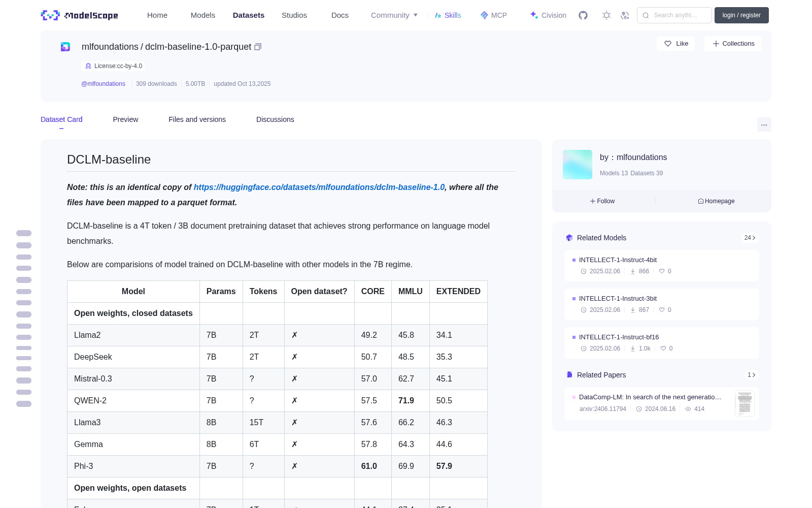812x508 pixels.
Task: Click the ModelScope logo
Action: 80,15
